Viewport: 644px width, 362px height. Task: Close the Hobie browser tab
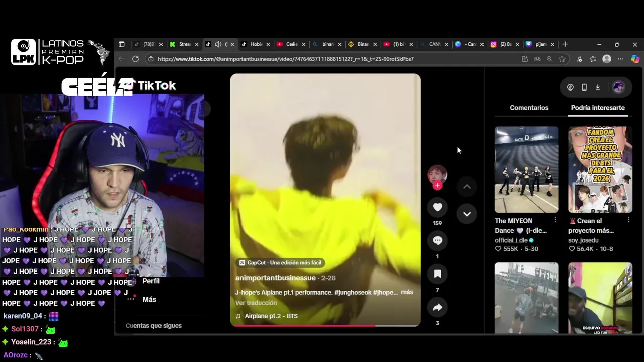pyautogui.click(x=268, y=44)
